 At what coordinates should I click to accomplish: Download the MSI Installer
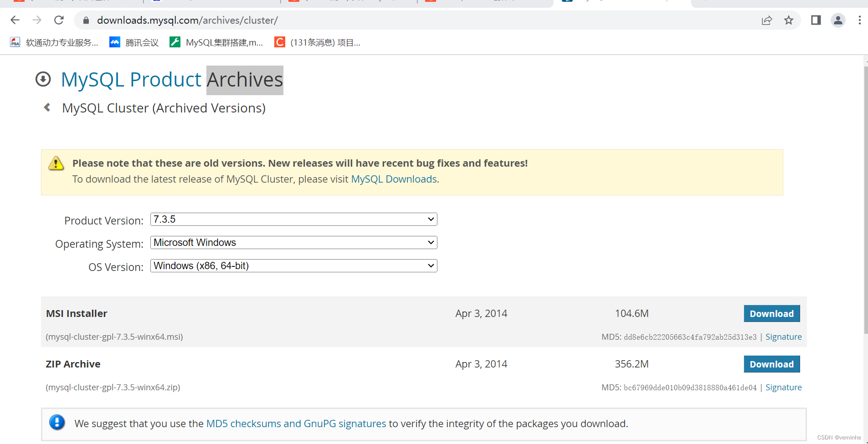click(772, 314)
